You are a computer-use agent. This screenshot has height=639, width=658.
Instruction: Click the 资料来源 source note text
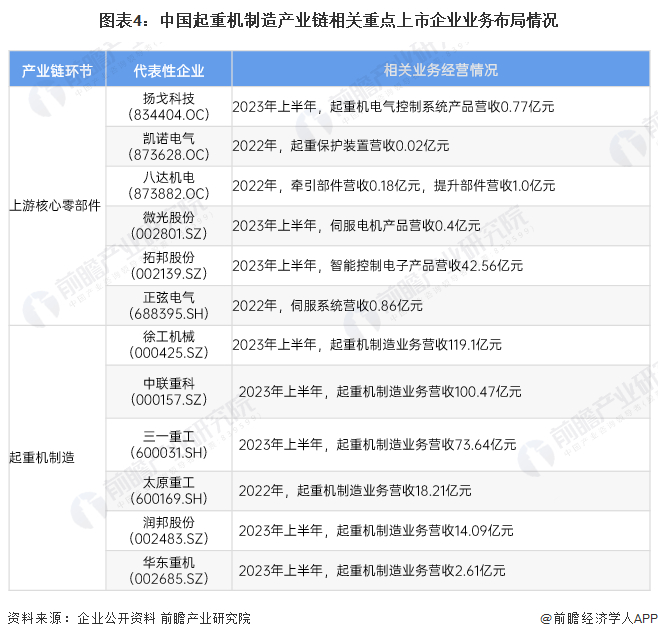pos(129,618)
